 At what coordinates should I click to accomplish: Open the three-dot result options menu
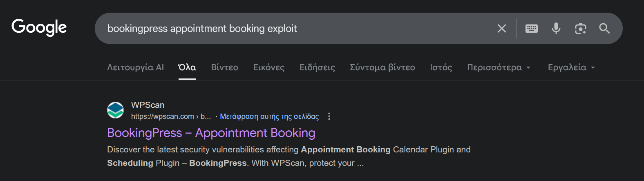pyautogui.click(x=329, y=116)
